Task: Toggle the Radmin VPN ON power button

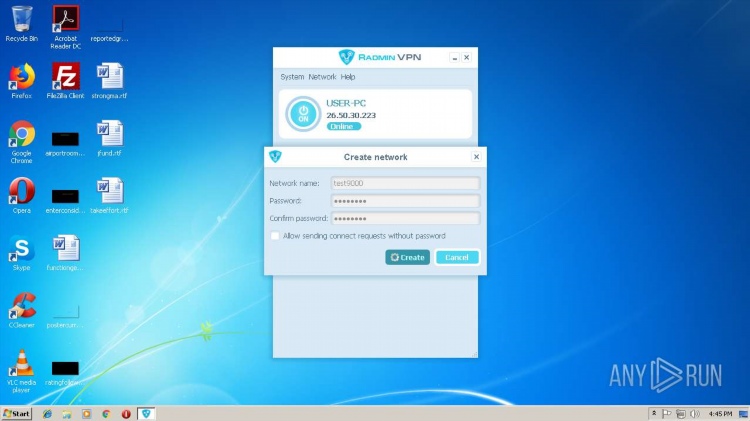Action: pyautogui.click(x=303, y=114)
